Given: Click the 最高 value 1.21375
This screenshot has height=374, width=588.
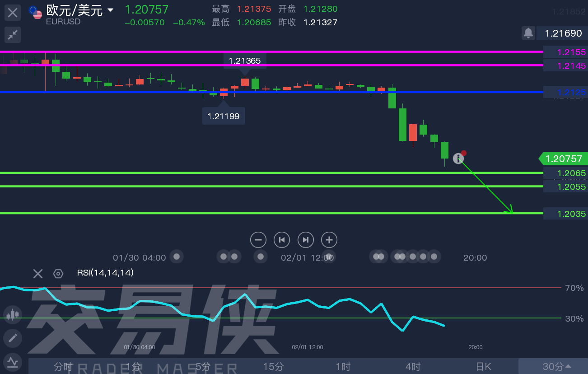Looking at the screenshot, I should (x=254, y=9).
